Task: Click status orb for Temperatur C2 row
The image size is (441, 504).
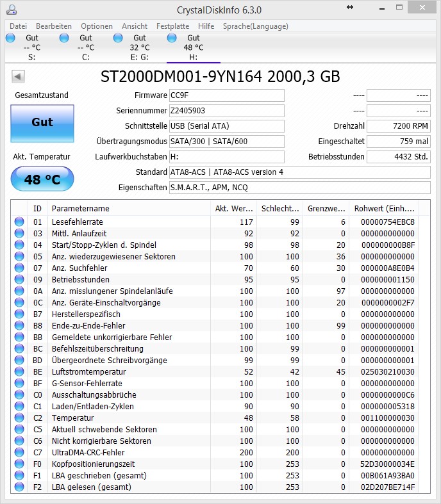Action: pyautogui.click(x=19, y=418)
